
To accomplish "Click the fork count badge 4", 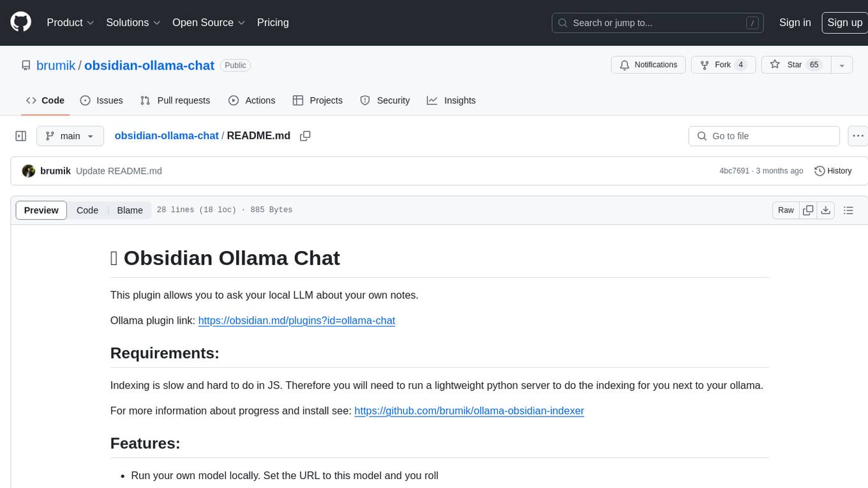I will click(x=740, y=65).
